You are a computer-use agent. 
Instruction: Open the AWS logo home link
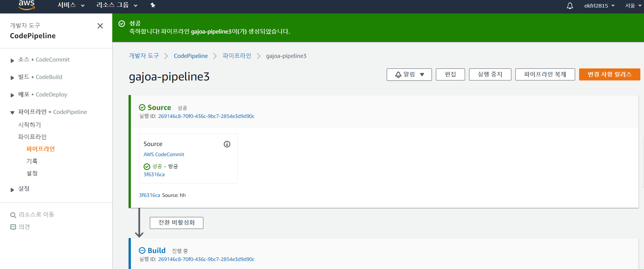(27, 5)
